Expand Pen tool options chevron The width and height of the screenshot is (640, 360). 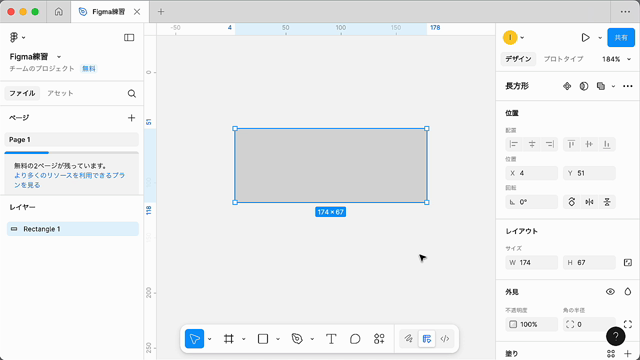(312, 339)
